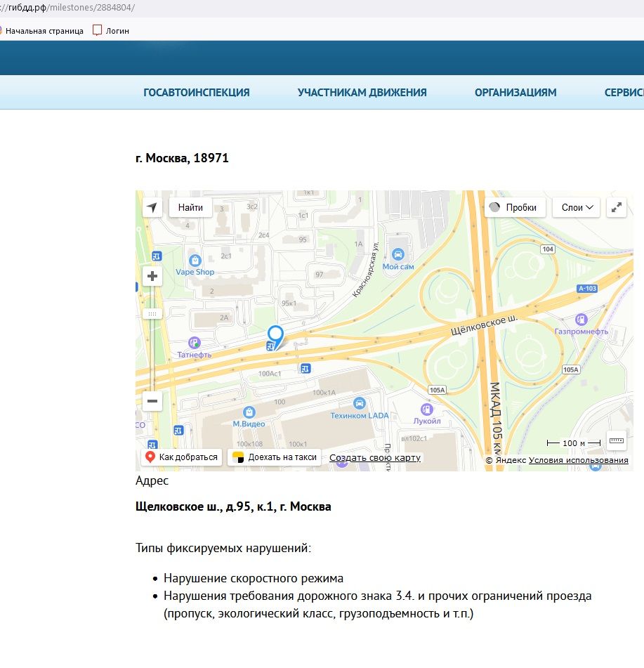Open the Слои layers dropdown
Screen dimensions: 644x668
click(x=577, y=207)
